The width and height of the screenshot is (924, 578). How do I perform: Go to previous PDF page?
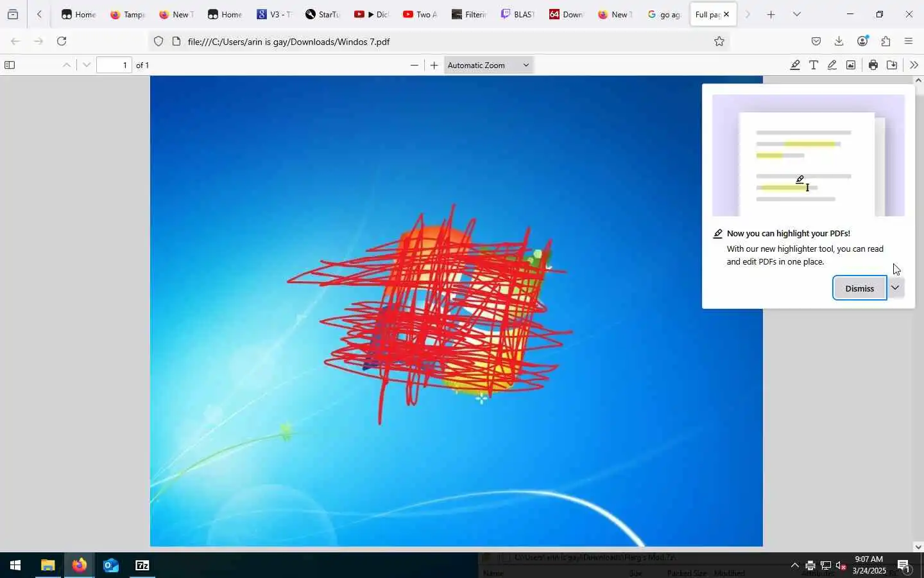point(67,65)
